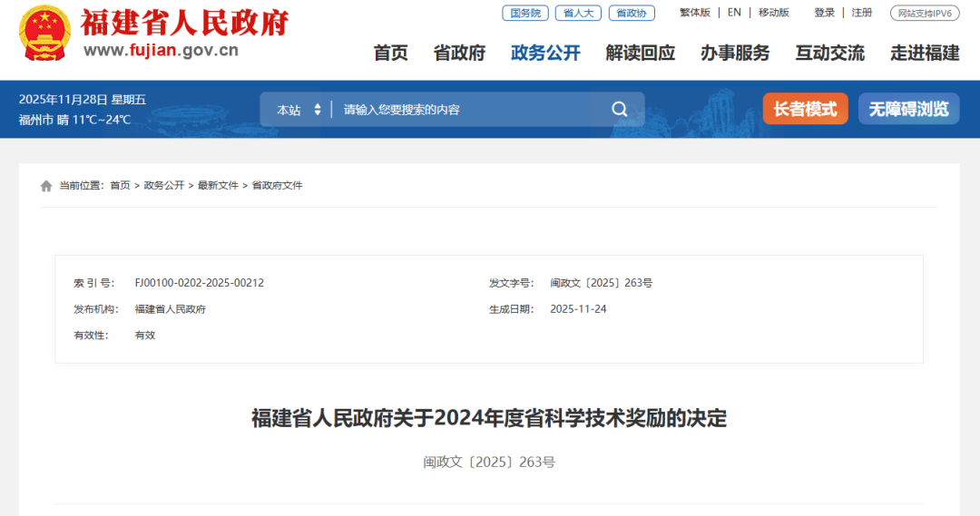Enable 长者模式 elder mode

click(805, 109)
